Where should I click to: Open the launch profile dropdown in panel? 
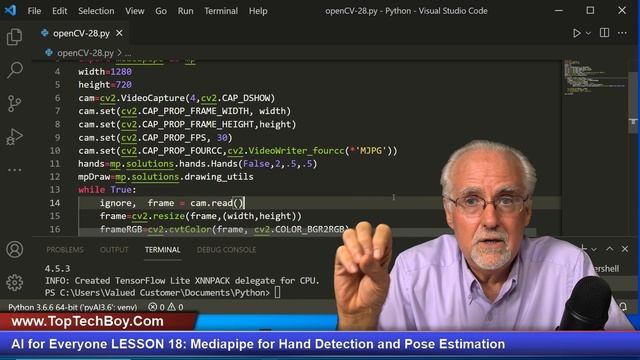[594, 249]
